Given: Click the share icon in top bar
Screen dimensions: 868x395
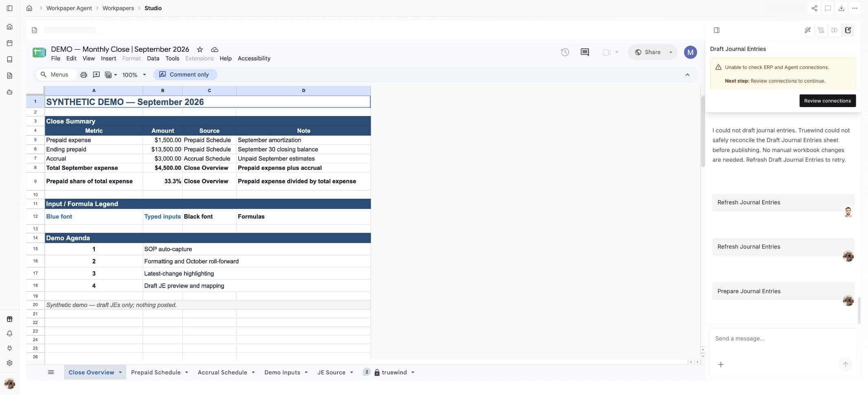Looking at the screenshot, I should tap(814, 8).
